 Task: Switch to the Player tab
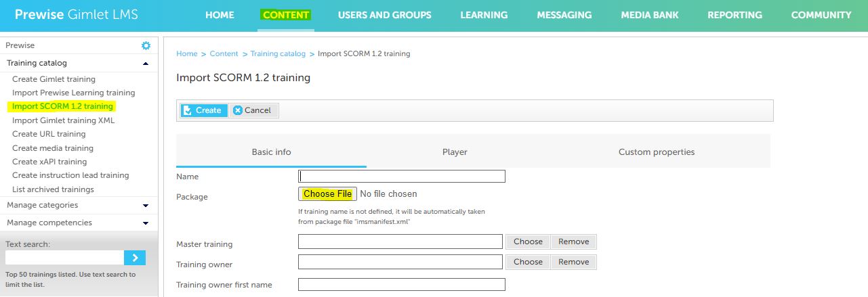coord(455,152)
